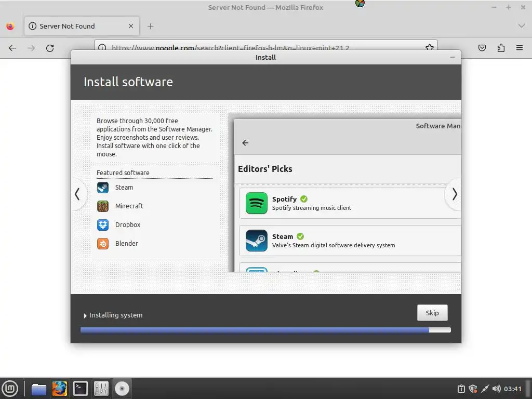Reload the Firefox page
The width and height of the screenshot is (532, 399).
[x=50, y=48]
